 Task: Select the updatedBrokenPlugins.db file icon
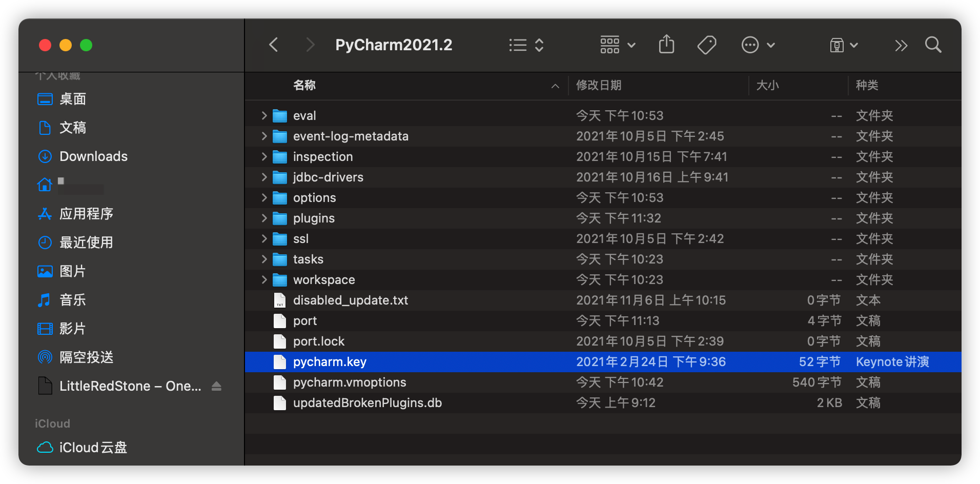280,403
